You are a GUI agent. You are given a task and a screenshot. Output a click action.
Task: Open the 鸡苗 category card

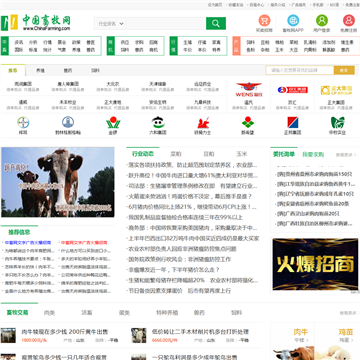[x=337, y=341]
